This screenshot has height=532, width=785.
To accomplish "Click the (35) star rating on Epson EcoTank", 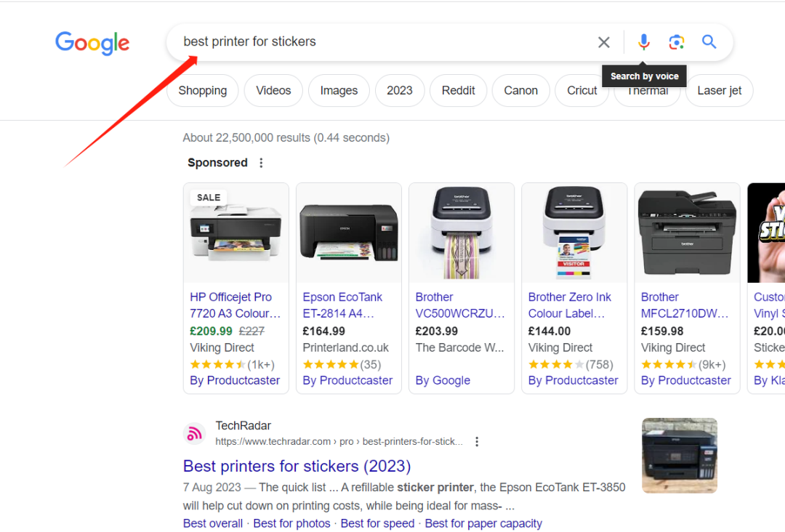I will 342,364.
